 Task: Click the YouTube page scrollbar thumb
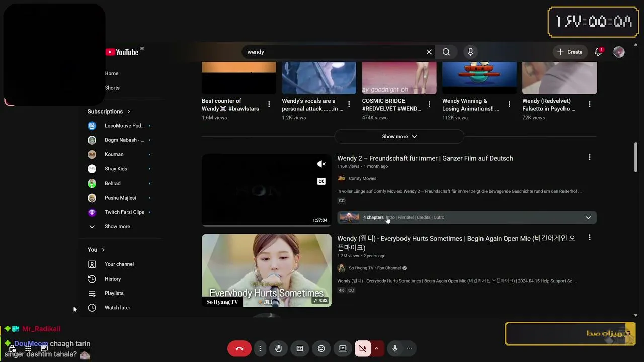tap(636, 157)
